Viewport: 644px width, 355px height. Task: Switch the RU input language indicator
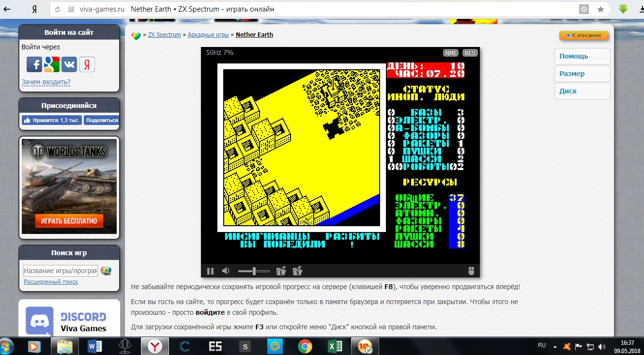click(x=542, y=346)
